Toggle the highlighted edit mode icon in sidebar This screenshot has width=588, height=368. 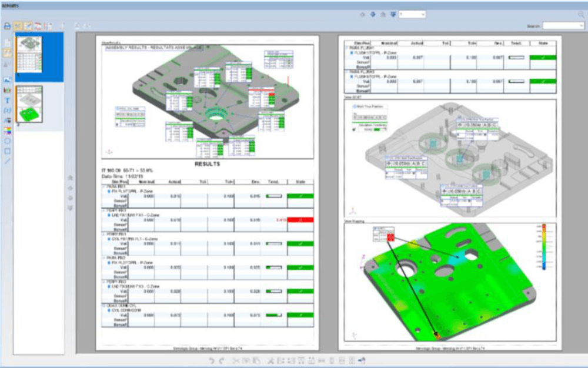[x=7, y=53]
